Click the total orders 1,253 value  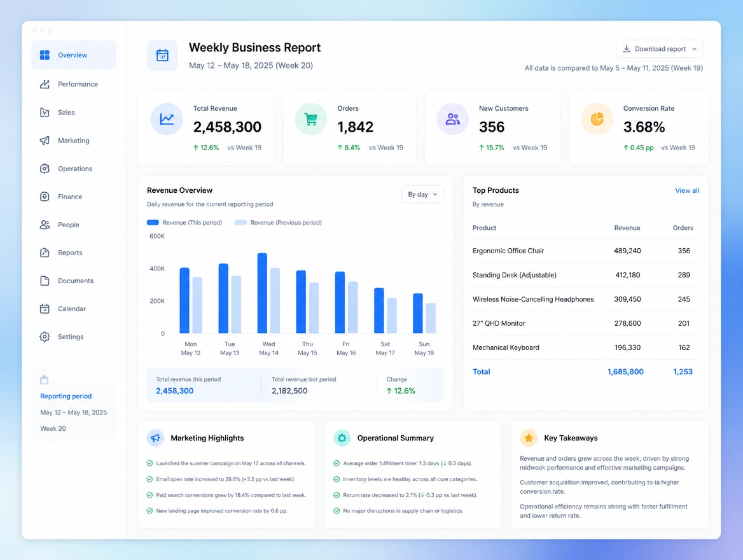tap(683, 372)
